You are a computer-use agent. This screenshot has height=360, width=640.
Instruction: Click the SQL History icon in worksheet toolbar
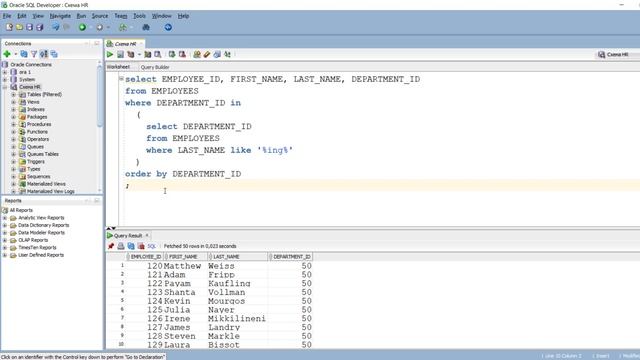click(x=217, y=54)
